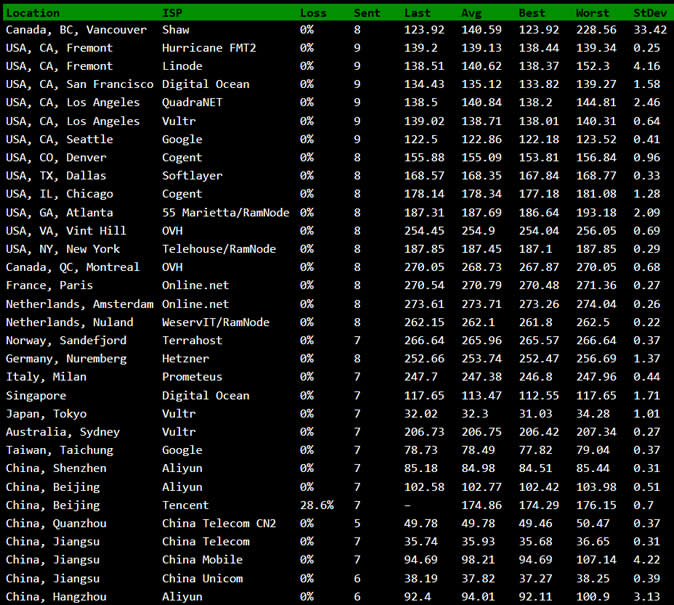Click the Avg column header
The height and width of the screenshot is (605, 674).
472,13
